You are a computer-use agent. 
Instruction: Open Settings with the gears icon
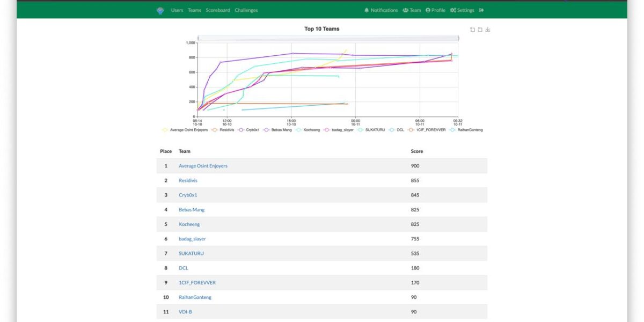(462, 10)
